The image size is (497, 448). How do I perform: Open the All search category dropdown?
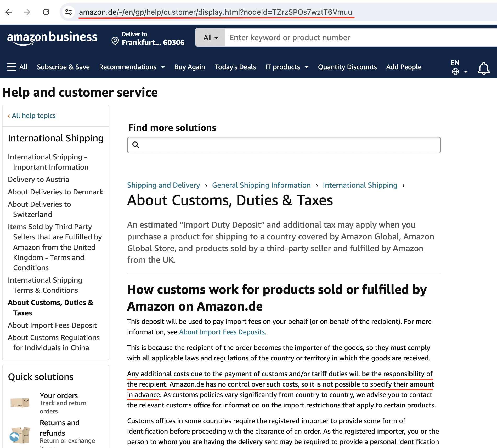coord(210,38)
